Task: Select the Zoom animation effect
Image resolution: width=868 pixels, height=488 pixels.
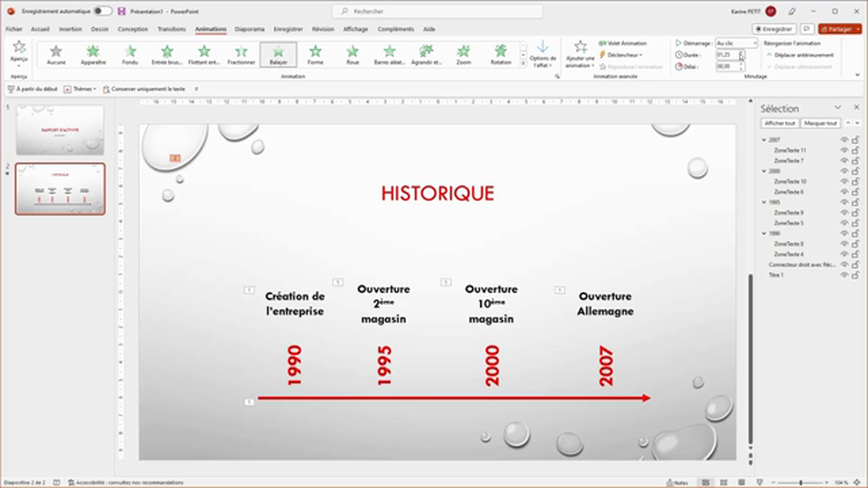Action: tap(463, 54)
